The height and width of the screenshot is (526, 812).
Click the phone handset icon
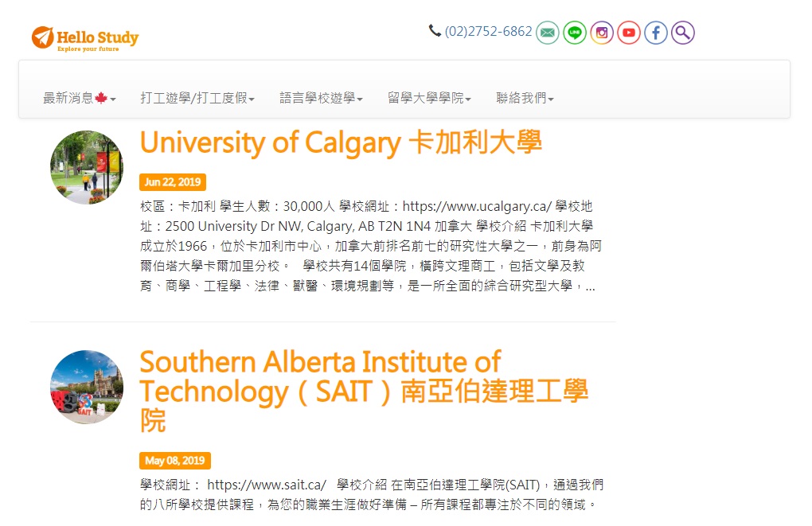[435, 30]
